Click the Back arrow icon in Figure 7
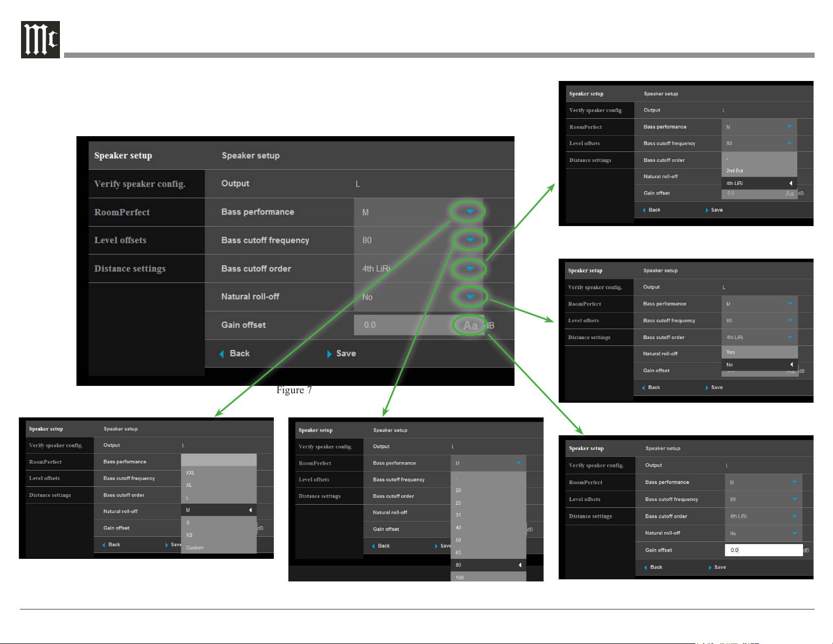 click(222, 354)
